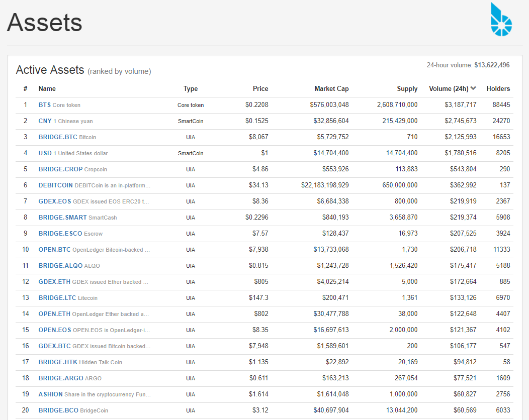The width and height of the screenshot is (529, 420).
Task: Click the # rank column header
Action: [x=25, y=88]
